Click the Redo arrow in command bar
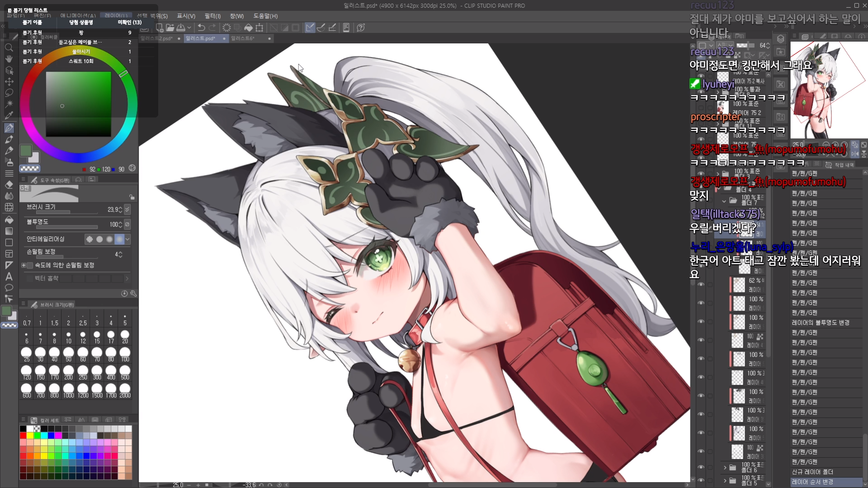 (x=212, y=28)
